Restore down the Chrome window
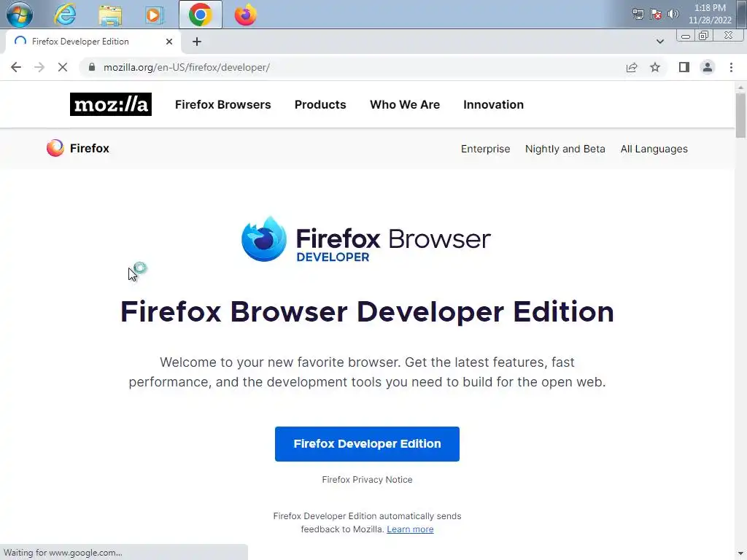 (704, 36)
